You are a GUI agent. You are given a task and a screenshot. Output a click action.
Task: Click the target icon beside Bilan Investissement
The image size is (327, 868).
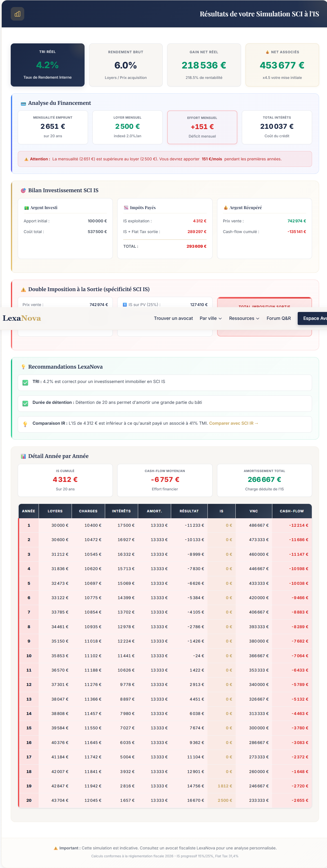click(x=23, y=191)
